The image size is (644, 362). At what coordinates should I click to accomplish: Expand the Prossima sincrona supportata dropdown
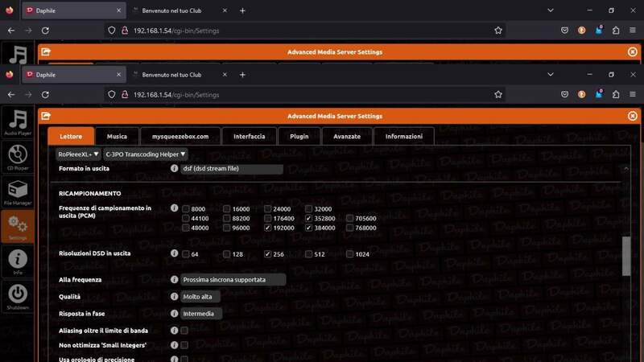(x=233, y=279)
